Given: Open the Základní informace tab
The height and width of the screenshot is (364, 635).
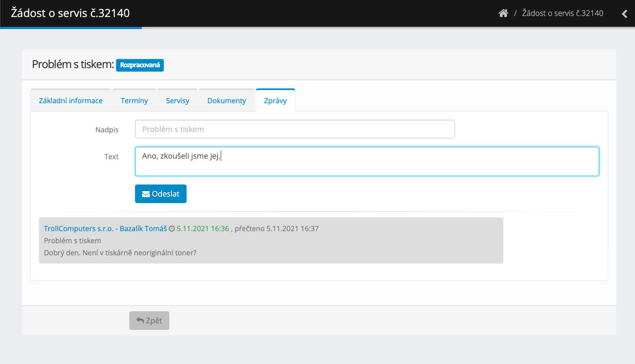Looking at the screenshot, I should [x=71, y=100].
